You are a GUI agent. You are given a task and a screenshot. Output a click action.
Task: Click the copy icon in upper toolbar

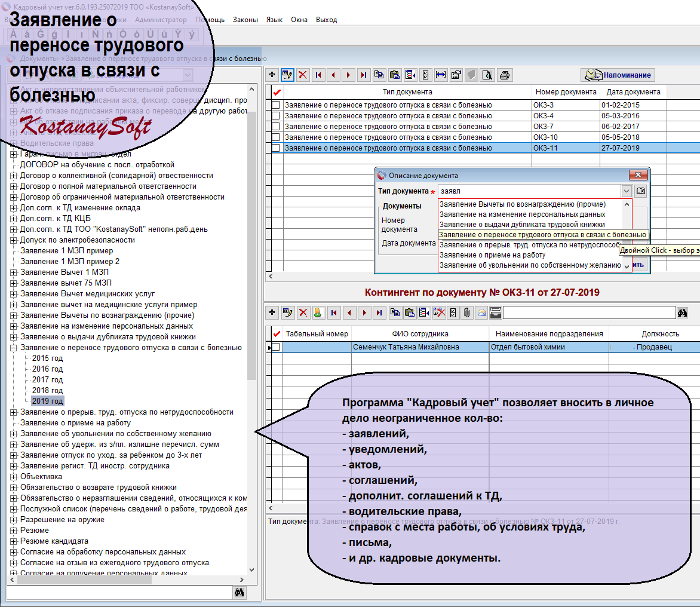[379, 75]
